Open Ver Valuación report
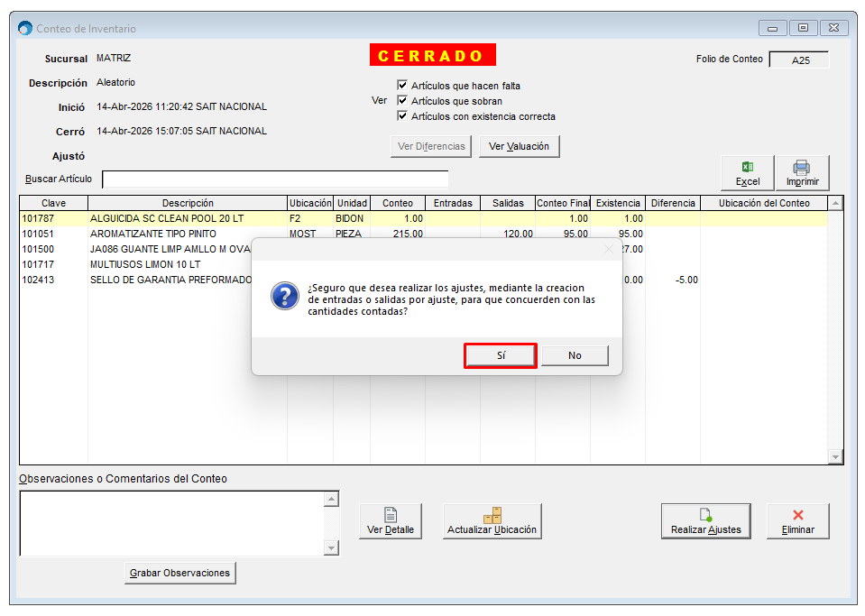This screenshot has height=616, width=865. click(x=519, y=146)
